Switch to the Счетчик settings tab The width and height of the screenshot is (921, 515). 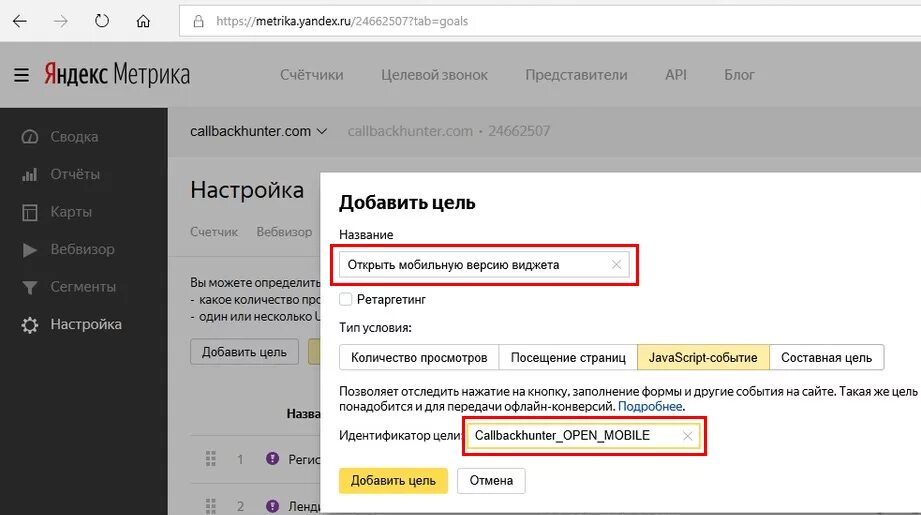click(x=214, y=232)
